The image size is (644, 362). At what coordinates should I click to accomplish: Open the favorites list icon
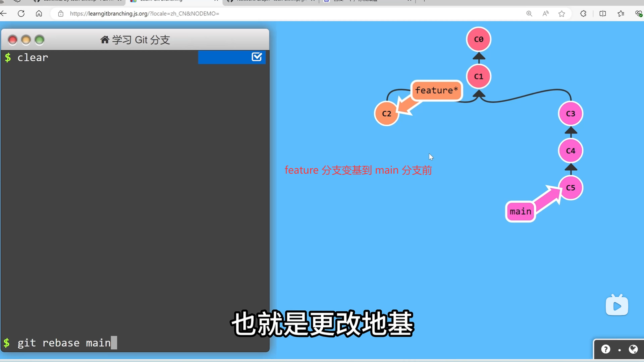621,14
